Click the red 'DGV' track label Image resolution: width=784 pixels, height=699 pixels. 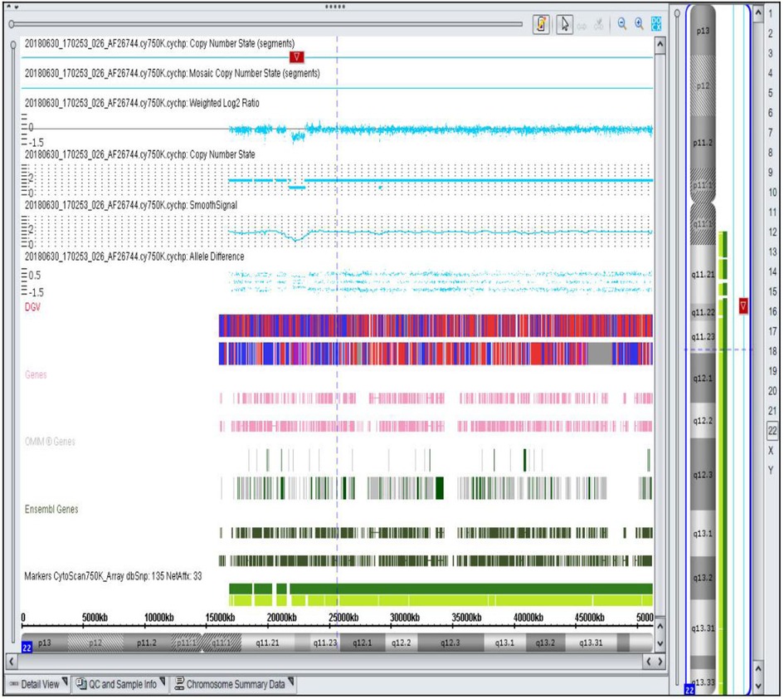32,306
